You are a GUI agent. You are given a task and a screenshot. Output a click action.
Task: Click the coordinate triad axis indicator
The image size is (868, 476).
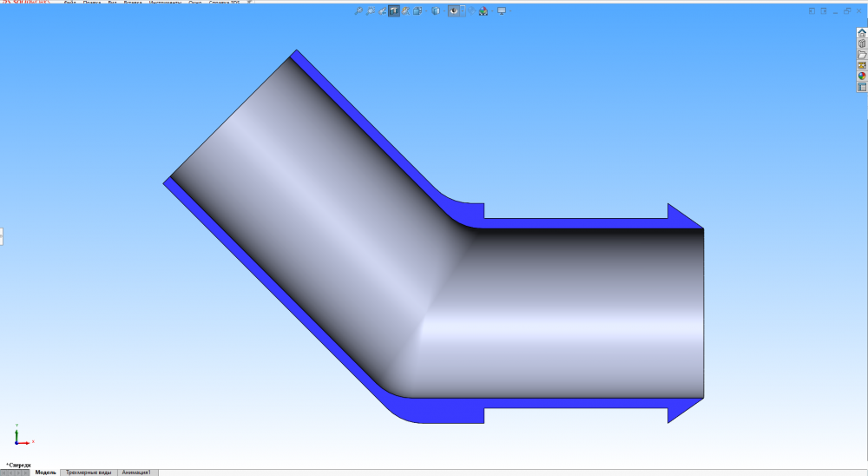23,435
